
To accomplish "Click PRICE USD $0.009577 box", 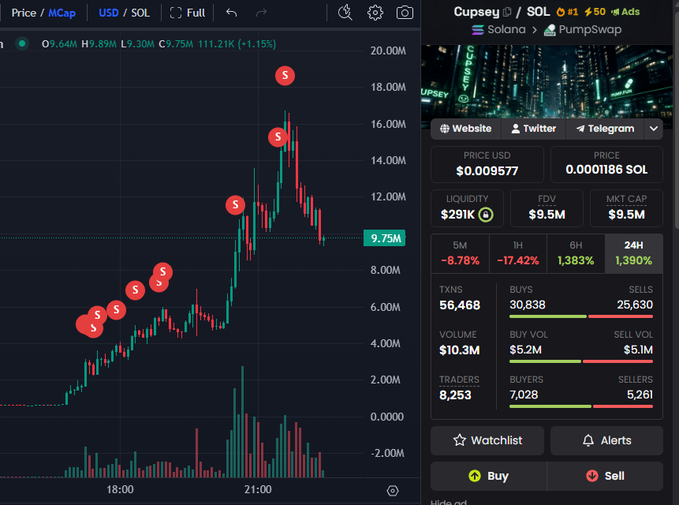I will coord(487,164).
